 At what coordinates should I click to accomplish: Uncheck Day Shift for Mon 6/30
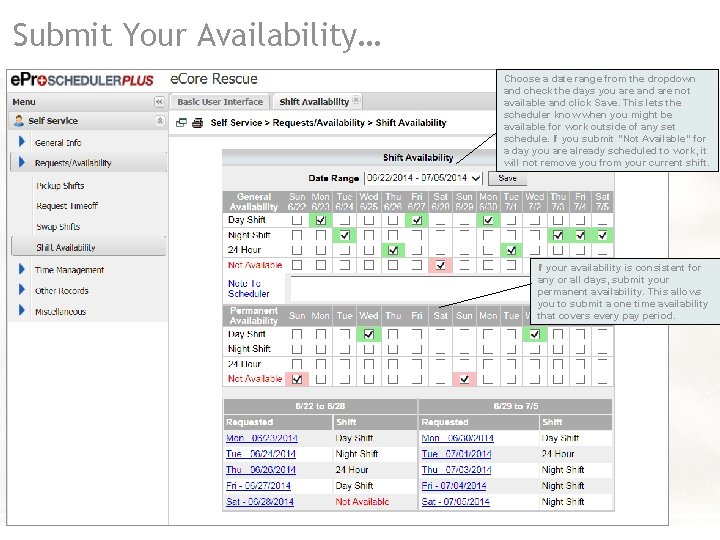tap(488, 220)
